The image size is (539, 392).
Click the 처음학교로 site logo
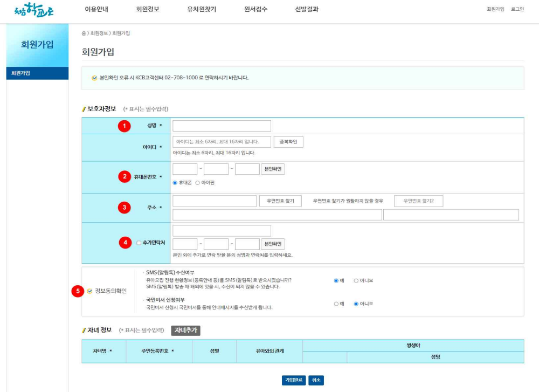pyautogui.click(x=34, y=10)
